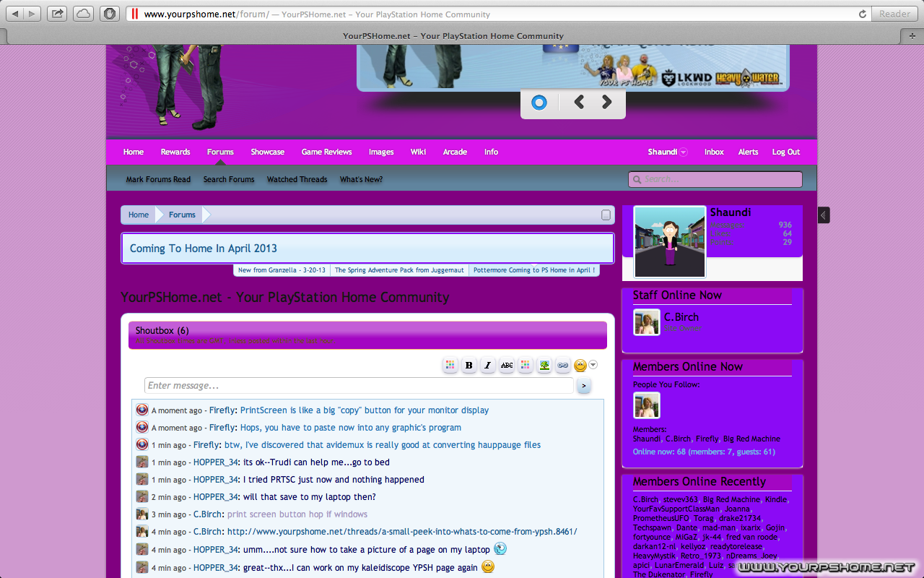Viewport: 924px width, 578px height.
Task: Click the color grid icon left of Bold
Action: click(450, 366)
